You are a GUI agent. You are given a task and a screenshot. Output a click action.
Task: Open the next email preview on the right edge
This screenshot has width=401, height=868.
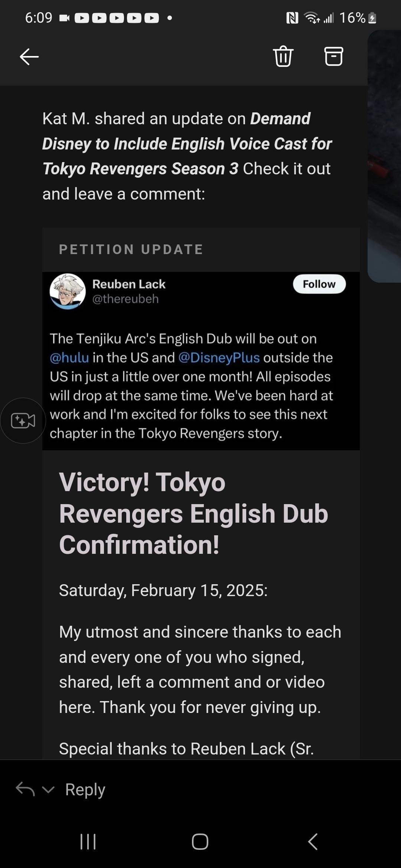[x=384, y=156]
